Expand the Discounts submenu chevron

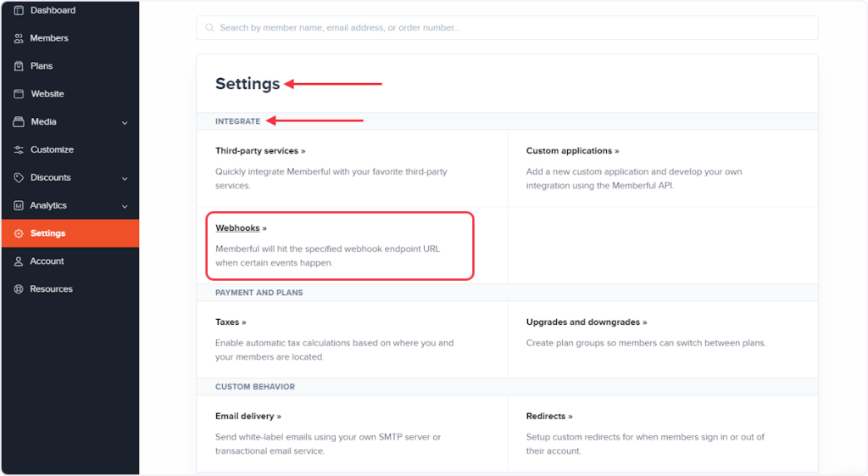point(125,178)
